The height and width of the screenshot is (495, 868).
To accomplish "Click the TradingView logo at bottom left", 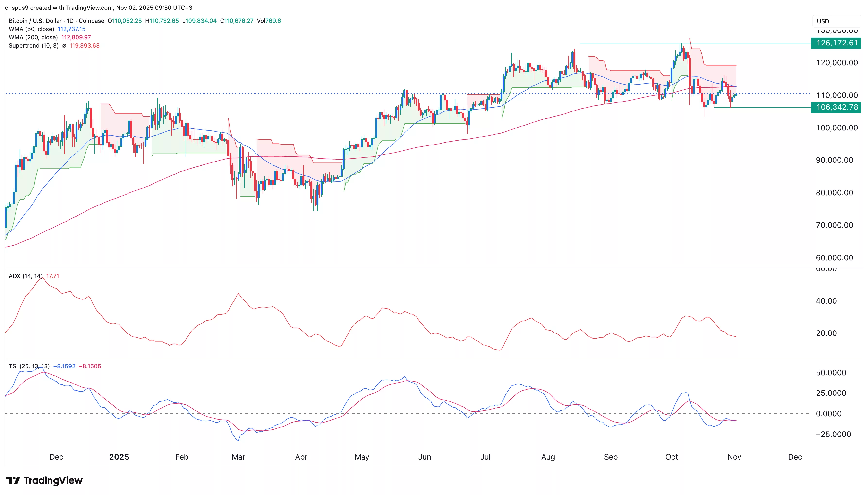I will (x=14, y=481).
